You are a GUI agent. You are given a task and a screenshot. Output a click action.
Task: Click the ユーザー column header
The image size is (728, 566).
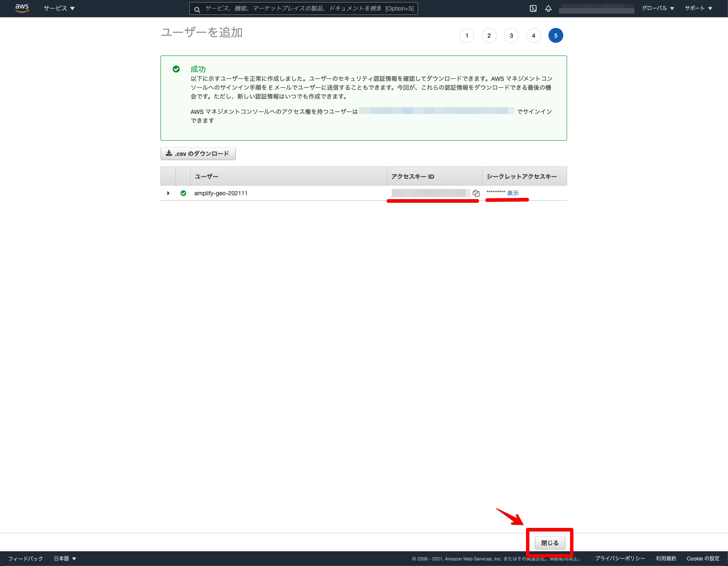pos(288,176)
